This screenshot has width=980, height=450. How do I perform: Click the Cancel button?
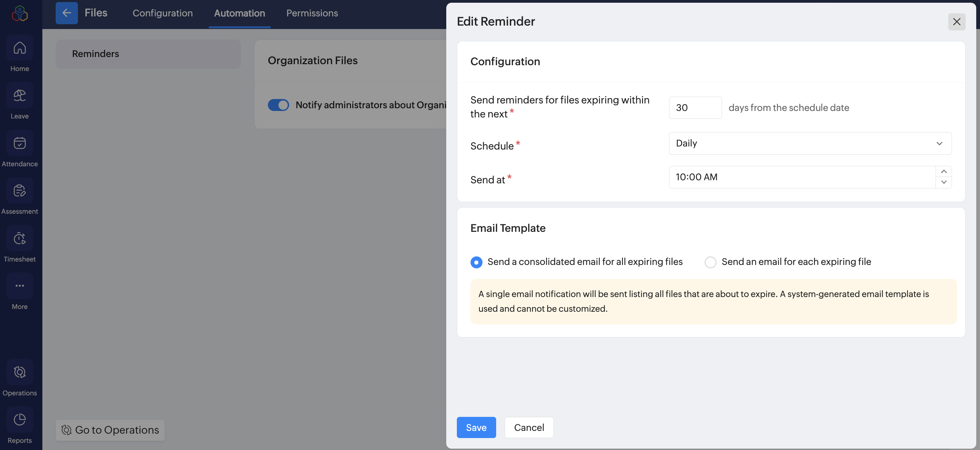529,427
